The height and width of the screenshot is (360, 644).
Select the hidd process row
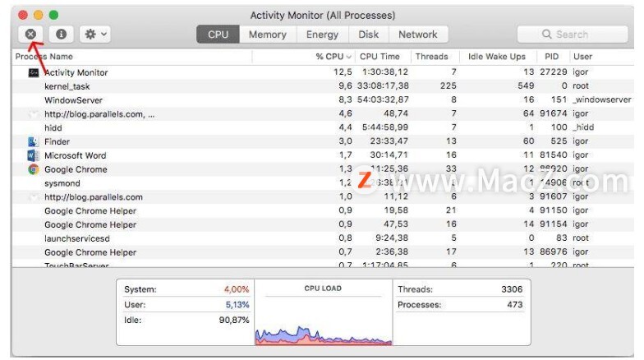click(x=323, y=128)
